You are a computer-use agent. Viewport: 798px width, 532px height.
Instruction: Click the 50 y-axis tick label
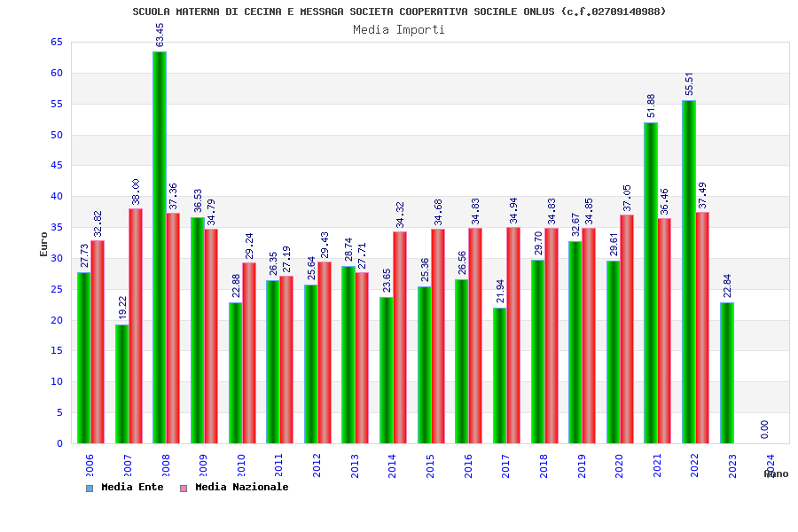(57, 135)
